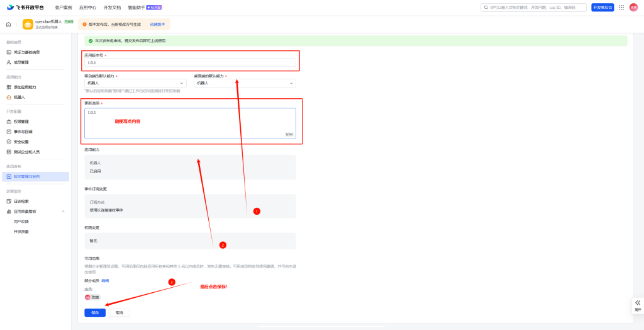Image resolution: width=644 pixels, height=330 pixels.
Task: Click the 编辑 link beside 部分成员
Action: pos(105,280)
